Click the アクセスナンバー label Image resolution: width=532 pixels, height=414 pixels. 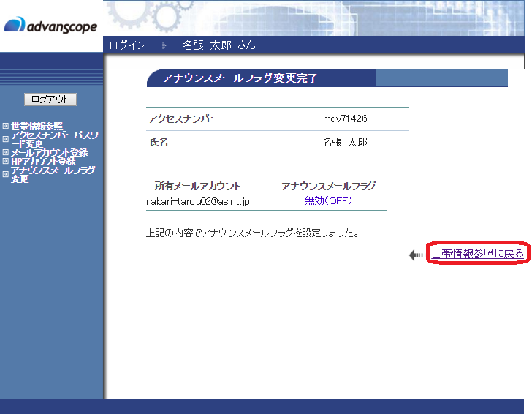pyautogui.click(x=184, y=118)
